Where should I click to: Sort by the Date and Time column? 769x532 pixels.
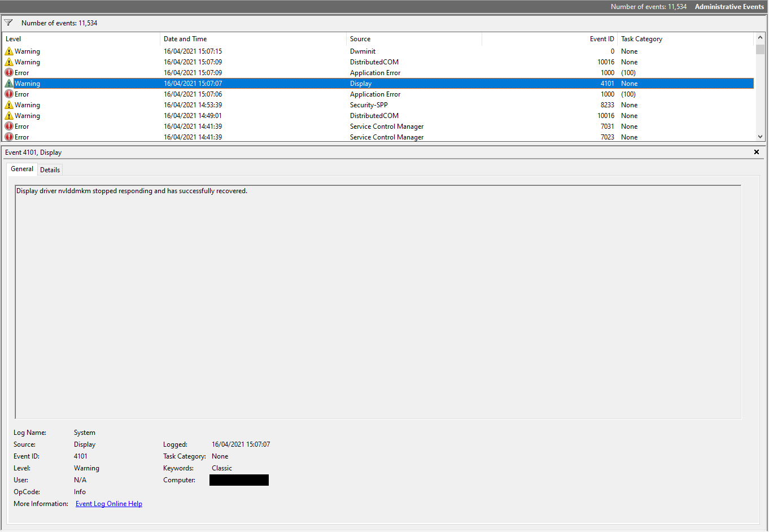point(253,39)
